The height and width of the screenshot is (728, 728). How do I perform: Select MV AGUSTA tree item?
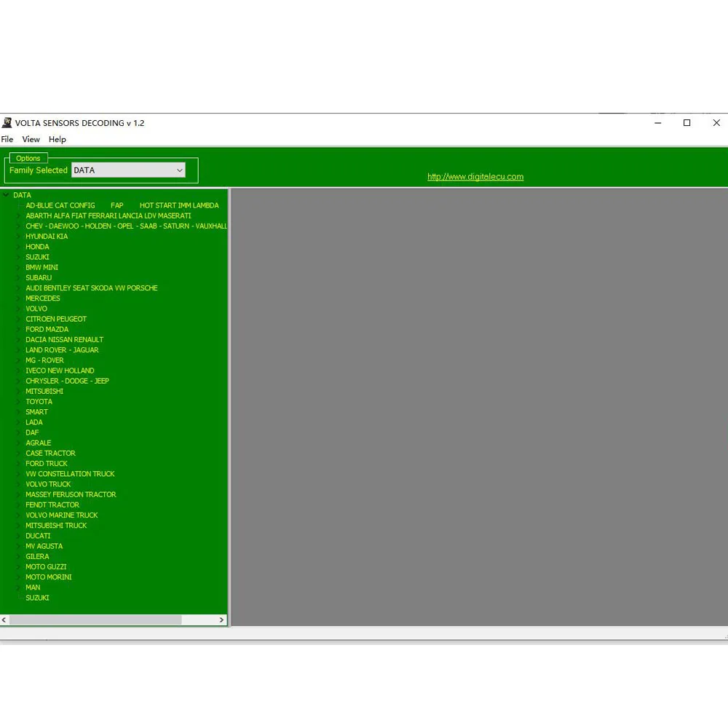pos(44,546)
